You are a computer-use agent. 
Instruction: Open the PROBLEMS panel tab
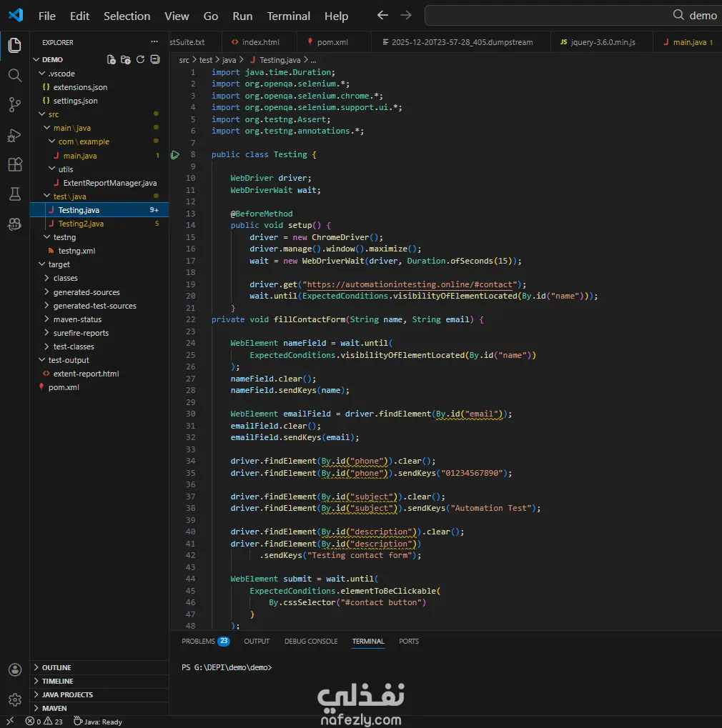click(x=205, y=641)
